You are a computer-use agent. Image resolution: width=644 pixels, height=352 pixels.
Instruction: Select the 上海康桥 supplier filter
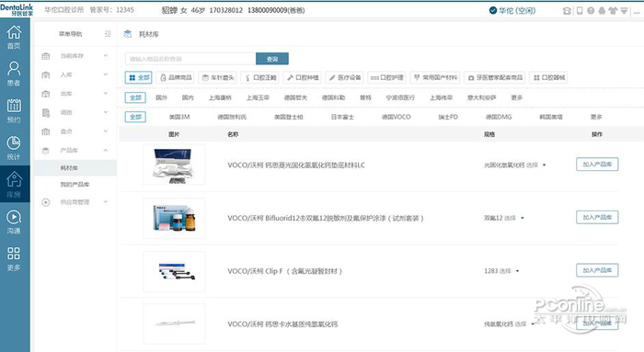pos(220,97)
